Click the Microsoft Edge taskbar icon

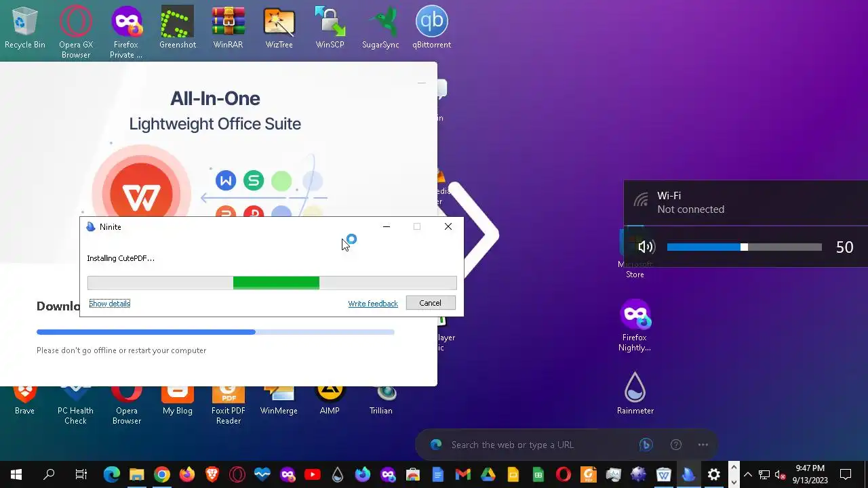tap(111, 474)
